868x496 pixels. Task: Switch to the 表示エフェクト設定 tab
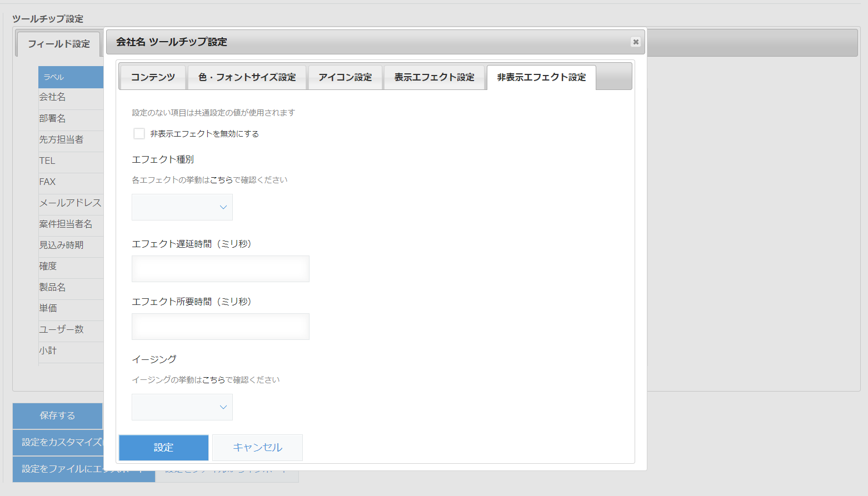coord(435,77)
